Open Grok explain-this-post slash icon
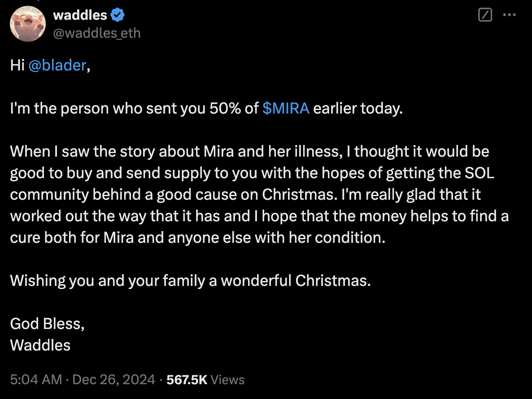 pos(485,15)
